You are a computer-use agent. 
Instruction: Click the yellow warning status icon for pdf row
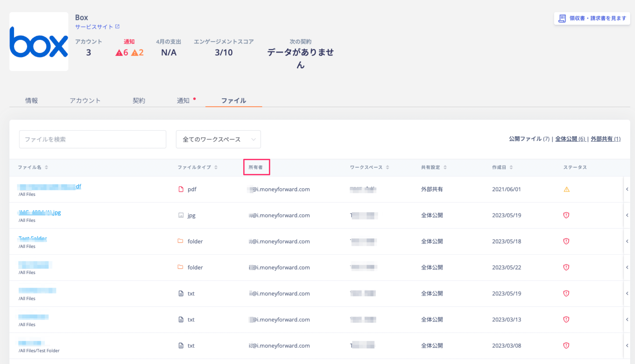tap(567, 189)
